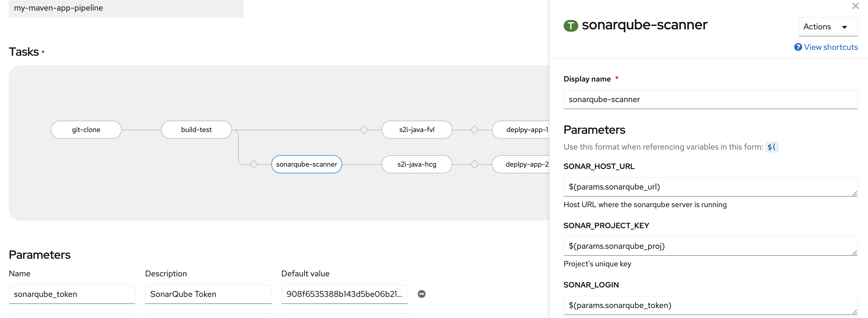Click the View shortcuts link
The width and height of the screenshot is (868, 318).
[x=830, y=47]
